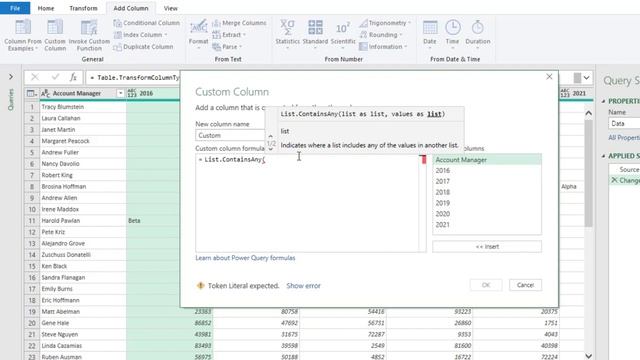Click the Custom Column ribbon icon
Screen dimensions: 640x360
click(x=55, y=35)
